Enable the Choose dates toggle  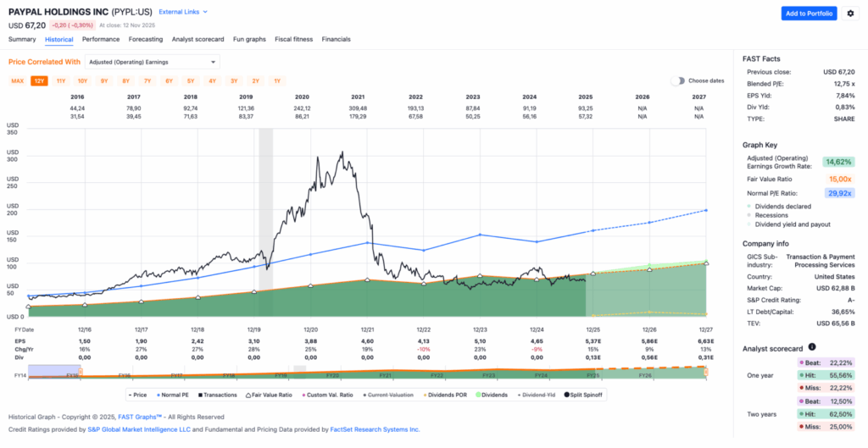(678, 80)
